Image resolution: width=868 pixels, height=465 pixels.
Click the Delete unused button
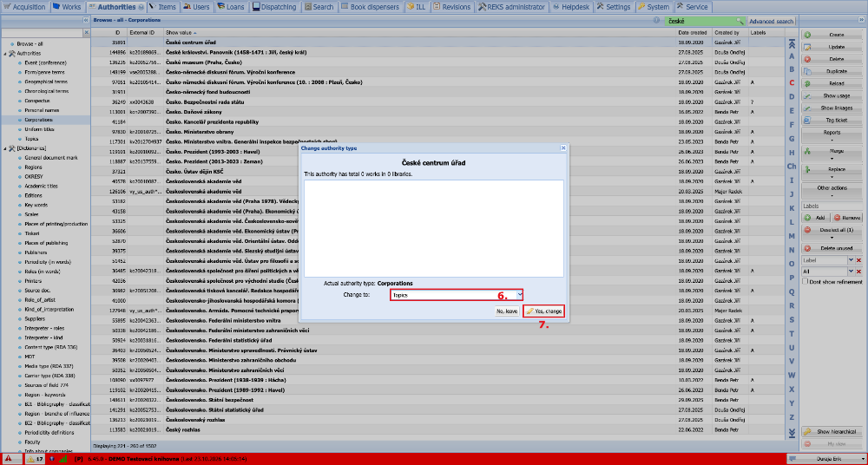point(832,248)
